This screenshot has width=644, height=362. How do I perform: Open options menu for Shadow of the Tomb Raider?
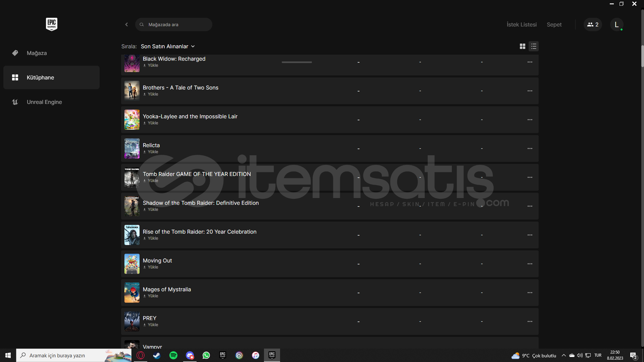(x=530, y=206)
